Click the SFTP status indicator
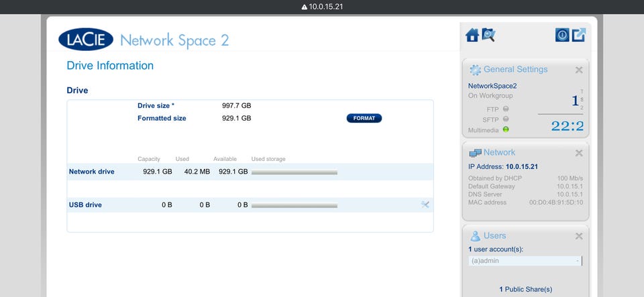 [506, 119]
